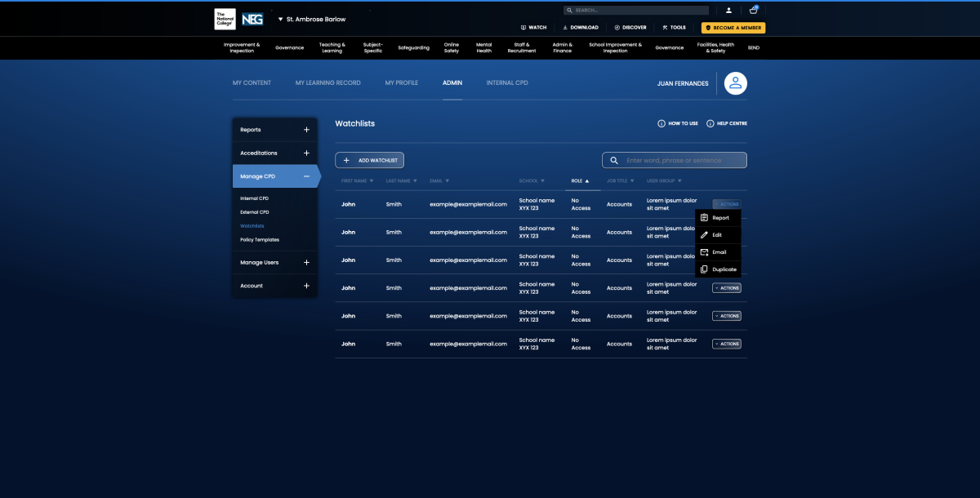Go to Policy Templates in sidebar
The width and height of the screenshot is (980, 498).
(260, 240)
